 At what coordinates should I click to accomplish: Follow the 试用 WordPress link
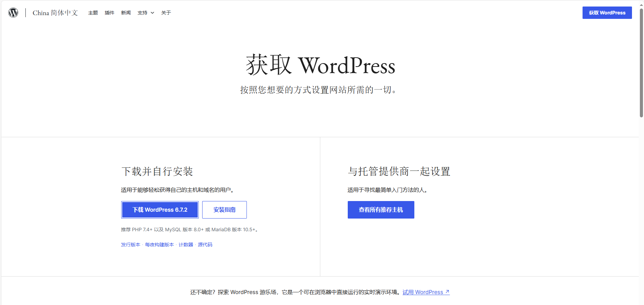click(x=426, y=292)
